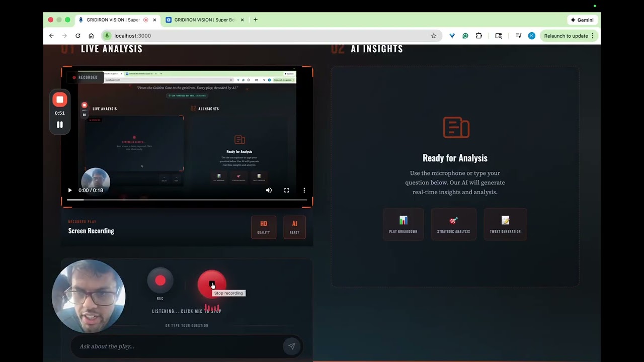Open a new browser tab
Screen dimensions: 644x362
(x=256, y=20)
